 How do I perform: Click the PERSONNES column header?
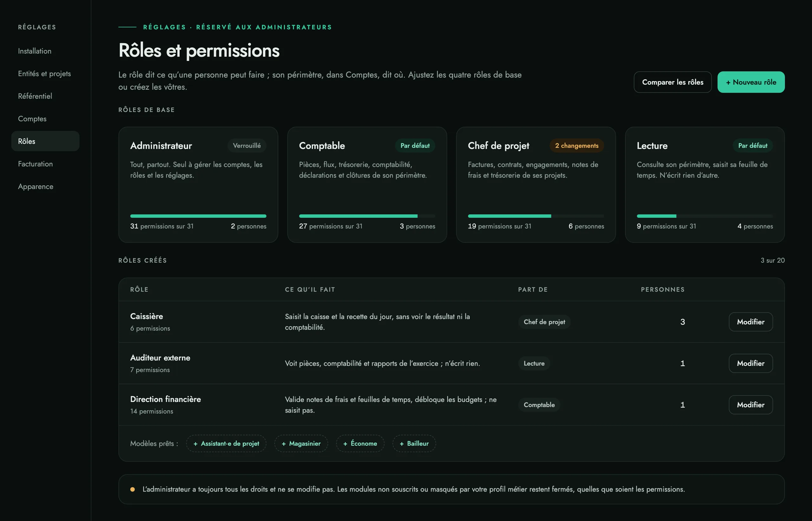pos(663,290)
